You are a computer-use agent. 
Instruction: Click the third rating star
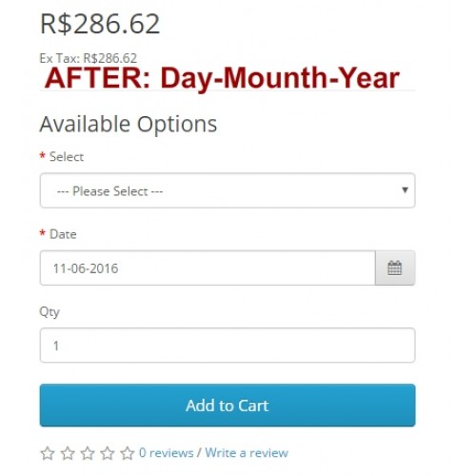88,453
